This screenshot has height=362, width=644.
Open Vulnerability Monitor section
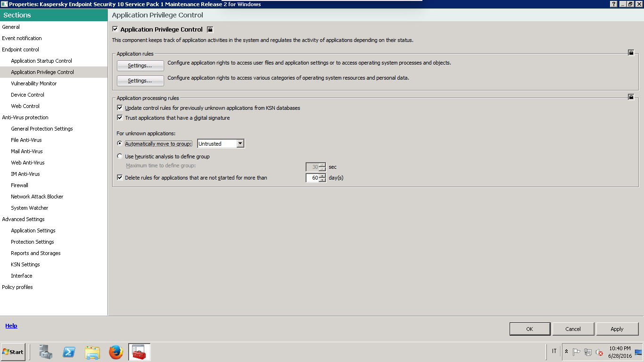[x=34, y=83]
